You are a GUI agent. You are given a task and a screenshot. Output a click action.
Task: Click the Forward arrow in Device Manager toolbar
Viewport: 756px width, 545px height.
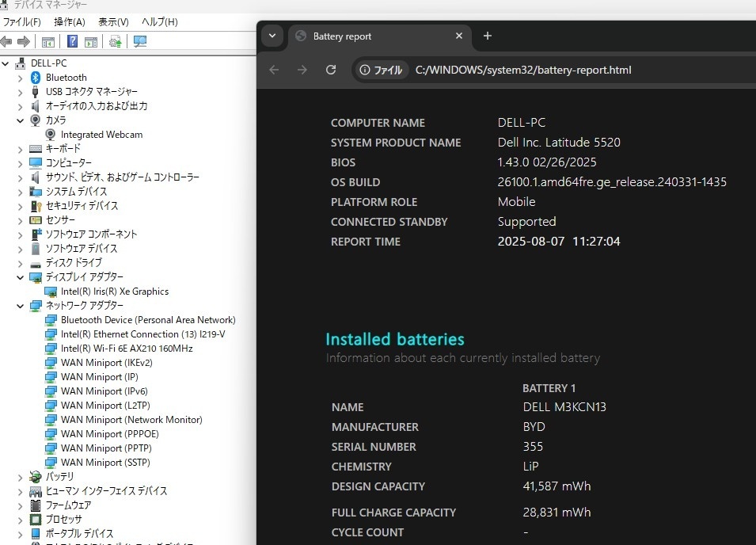click(x=23, y=42)
